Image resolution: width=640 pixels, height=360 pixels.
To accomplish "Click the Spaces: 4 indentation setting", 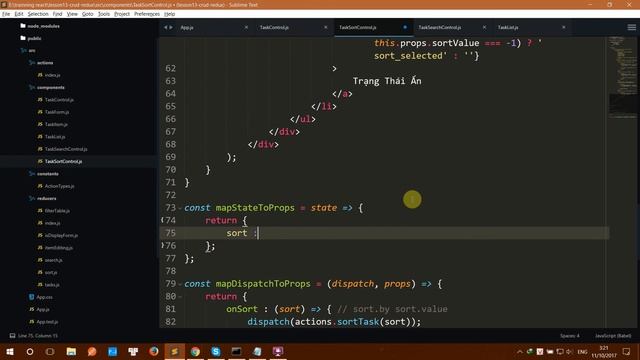I will (570, 336).
